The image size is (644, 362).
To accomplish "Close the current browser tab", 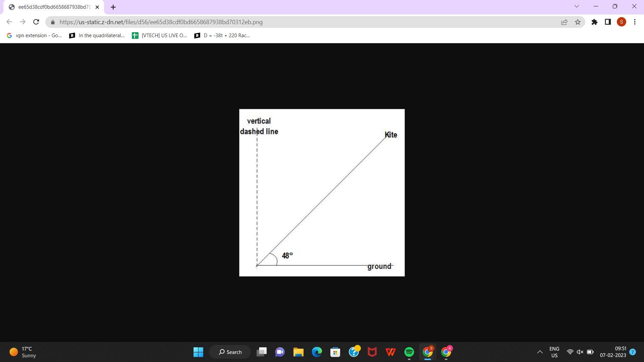I will pyautogui.click(x=97, y=7).
